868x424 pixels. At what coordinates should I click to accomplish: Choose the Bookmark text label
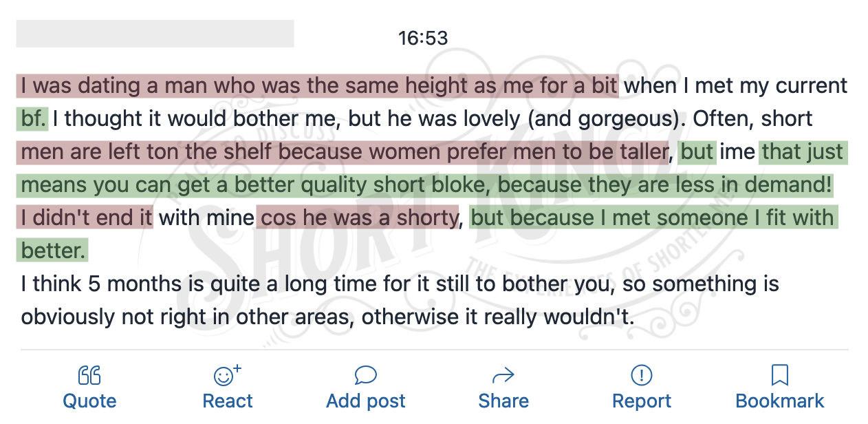pyautogui.click(x=780, y=401)
